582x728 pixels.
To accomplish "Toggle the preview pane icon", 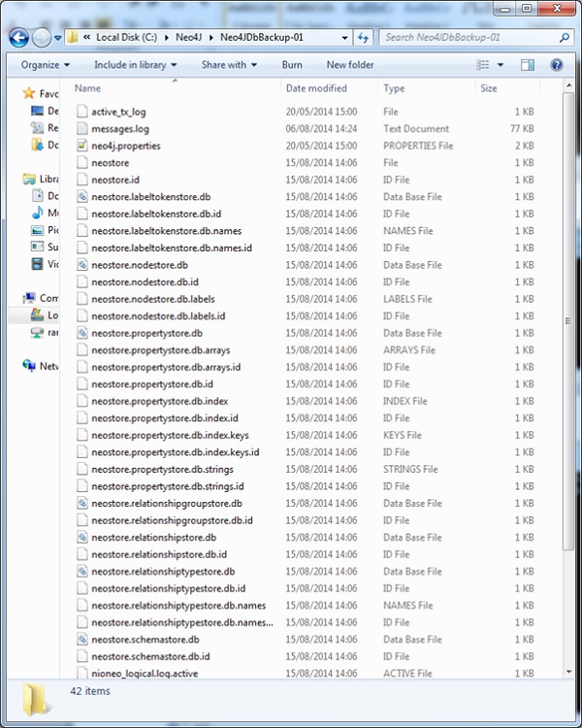I will (x=528, y=65).
